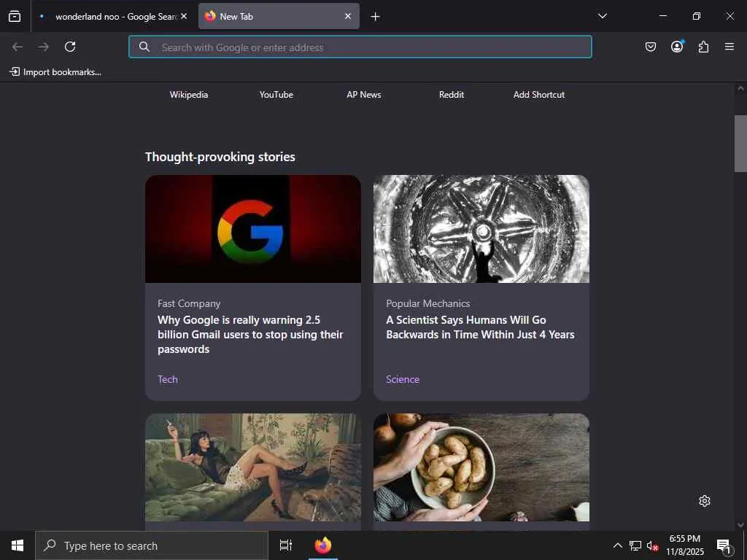Open Firefox View tab manager icon
Screen dimensions: 747x560
[x=15, y=17]
